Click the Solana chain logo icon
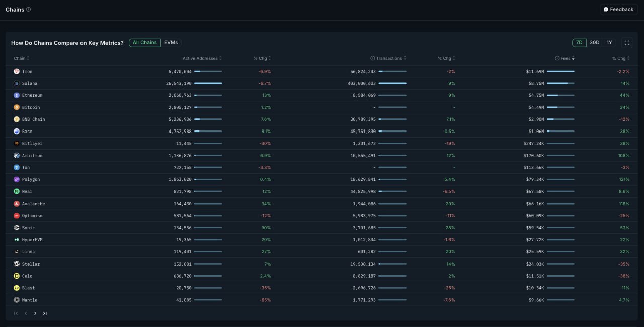644x327 pixels. tap(17, 83)
